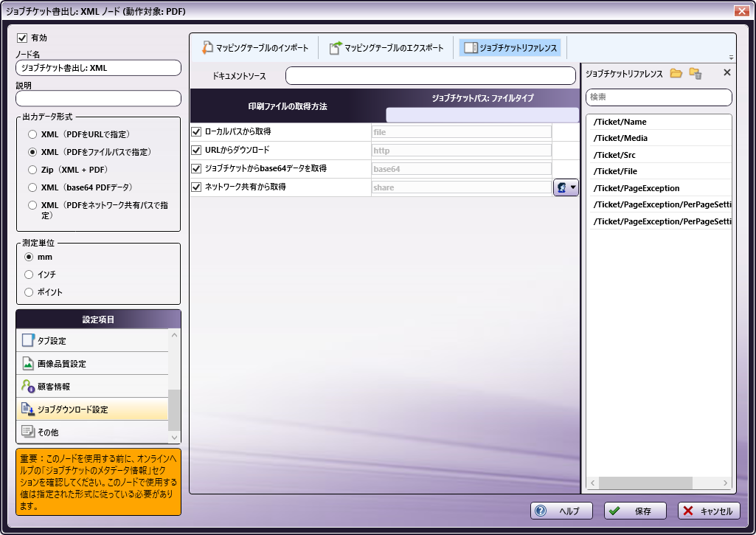Click the open folder icon in reference panel

pos(676,73)
